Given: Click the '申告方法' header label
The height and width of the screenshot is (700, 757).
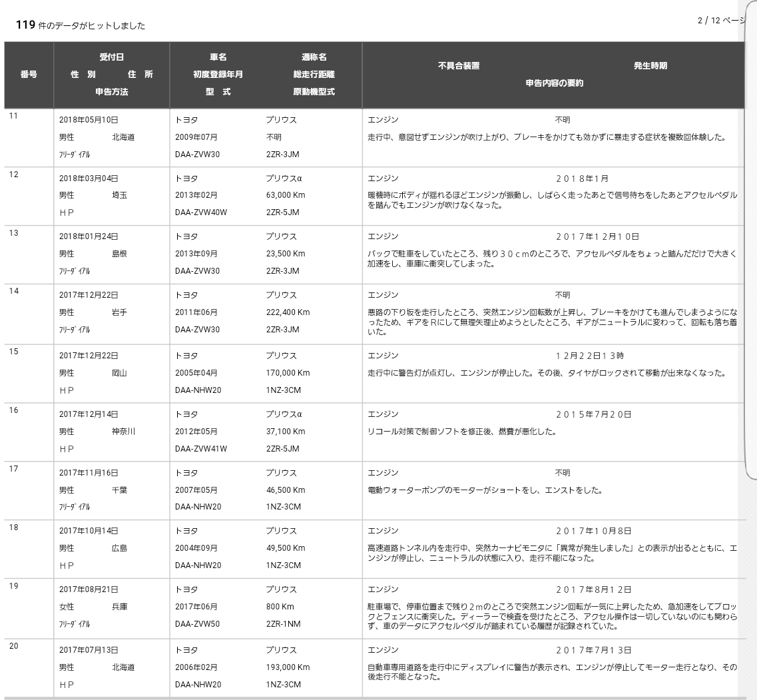Looking at the screenshot, I should tap(112, 92).
